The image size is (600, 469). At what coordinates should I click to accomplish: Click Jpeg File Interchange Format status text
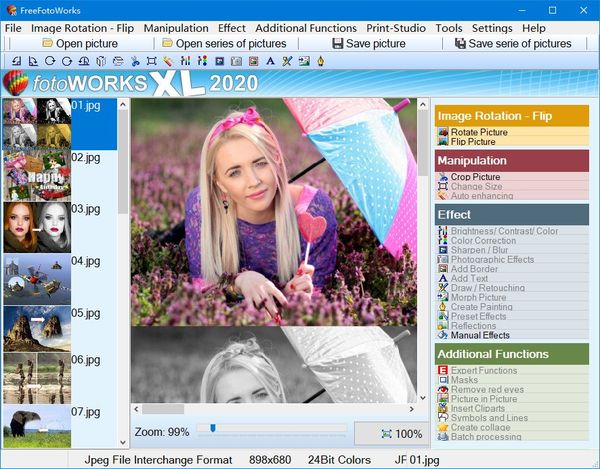[x=158, y=460]
